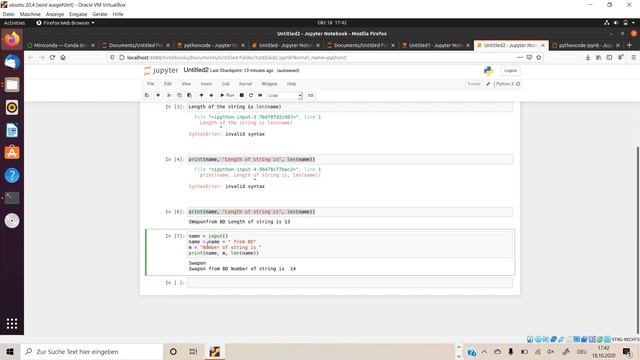Viewport: 640px width, 360px height.
Task: Open Rhythmbox from the Ubuntu dock
Action: 12,107
